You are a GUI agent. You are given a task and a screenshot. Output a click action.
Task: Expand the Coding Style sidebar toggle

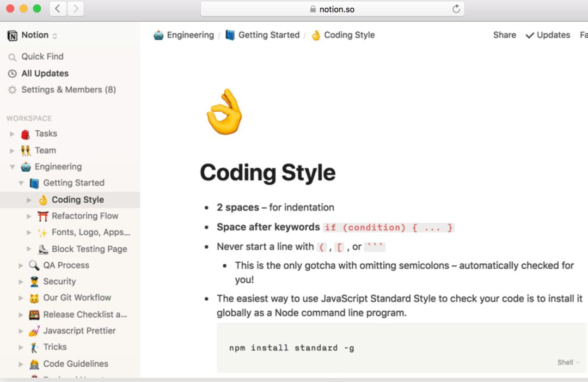pos(29,200)
